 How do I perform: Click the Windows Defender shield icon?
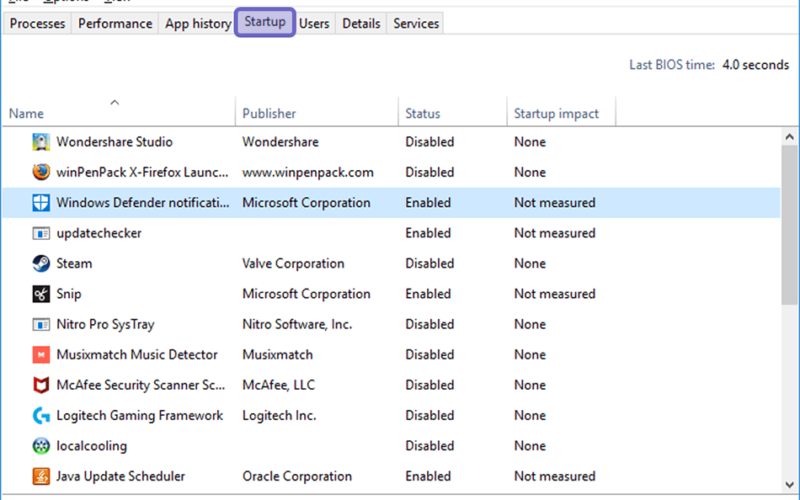(x=41, y=203)
